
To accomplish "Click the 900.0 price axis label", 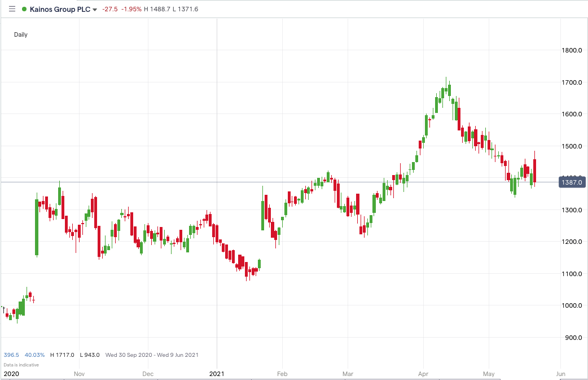I will [572, 338].
